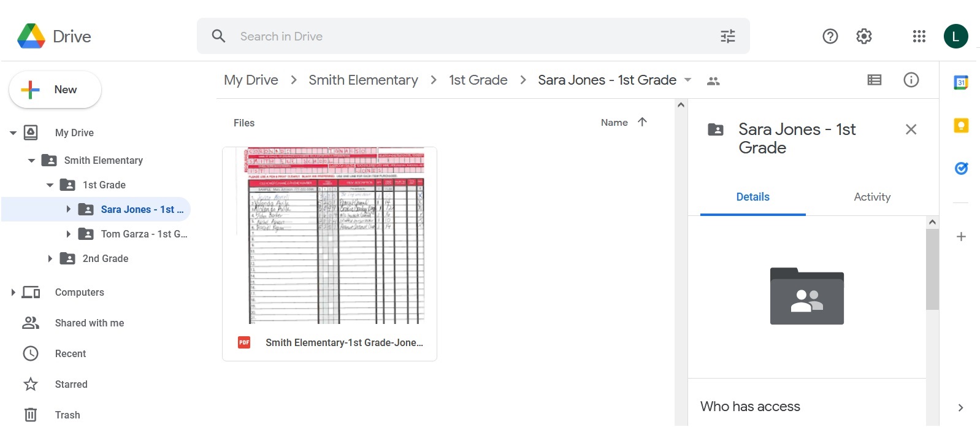Click the New button
Image resolution: width=980 pixels, height=443 pixels.
pyautogui.click(x=55, y=90)
